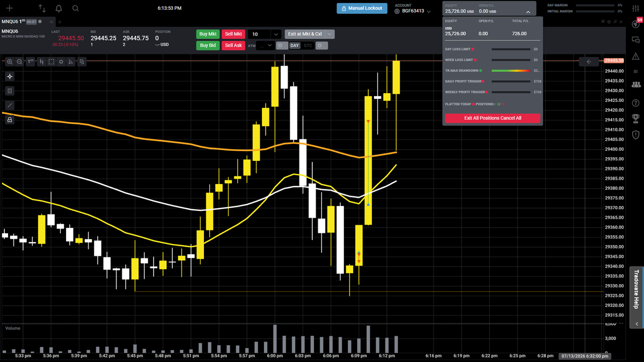This screenshot has width=644, height=362.
Task: Toggle the drawing lock icon
Action: pyautogui.click(x=10, y=120)
